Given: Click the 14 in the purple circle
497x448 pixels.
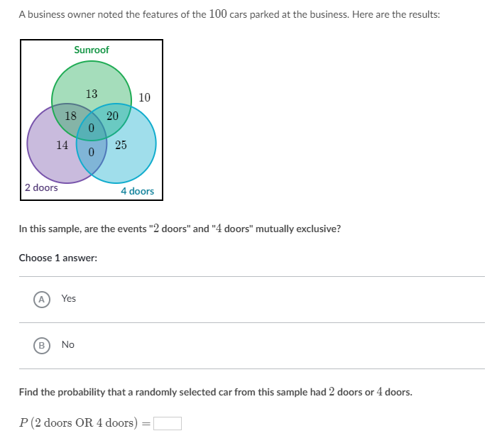Looking at the screenshot, I should coord(62,145).
